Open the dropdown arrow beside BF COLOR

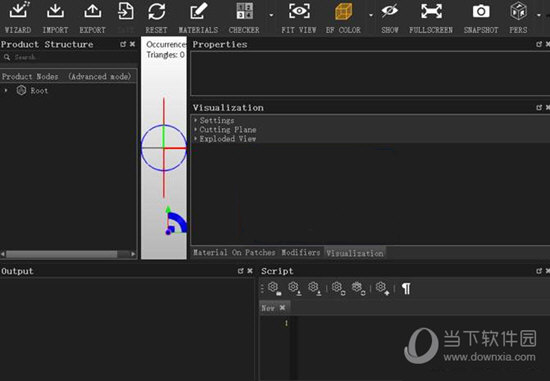pos(371,15)
